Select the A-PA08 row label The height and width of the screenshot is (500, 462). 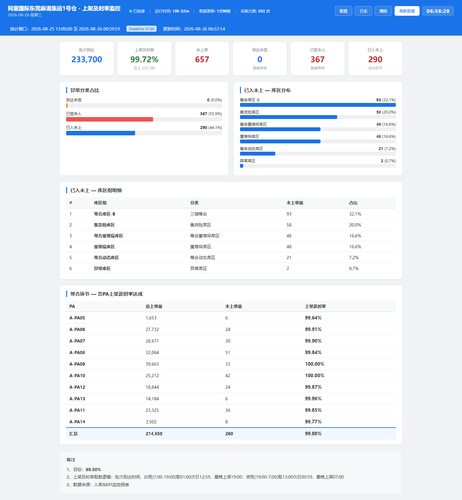77,352
